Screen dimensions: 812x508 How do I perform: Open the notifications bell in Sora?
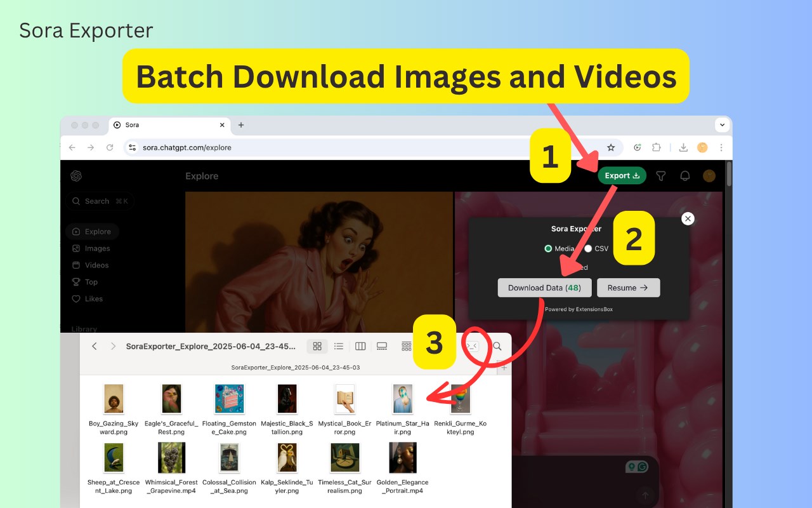(x=685, y=176)
